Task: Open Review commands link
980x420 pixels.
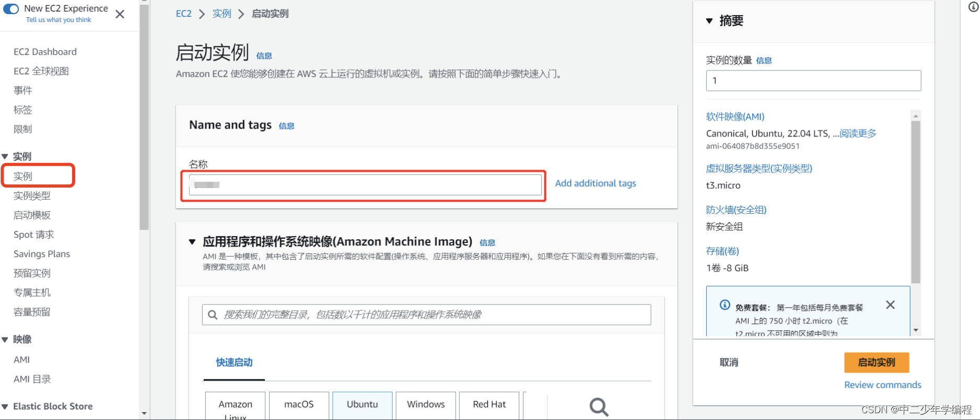Action: pos(883,385)
